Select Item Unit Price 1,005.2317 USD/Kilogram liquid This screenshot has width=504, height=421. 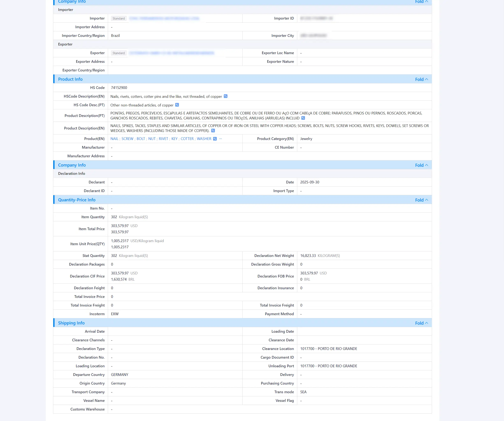pos(137,241)
